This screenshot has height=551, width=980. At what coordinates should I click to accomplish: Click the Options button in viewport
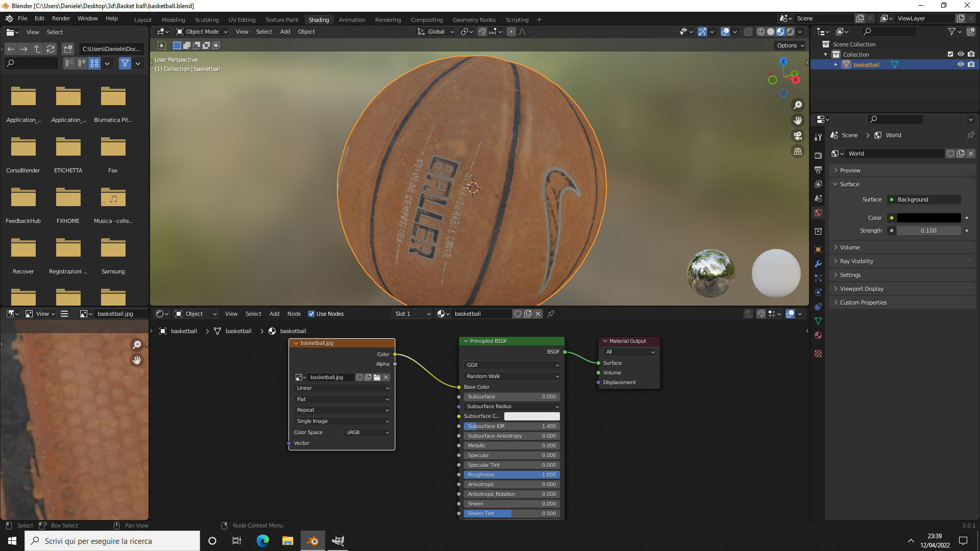(x=790, y=45)
